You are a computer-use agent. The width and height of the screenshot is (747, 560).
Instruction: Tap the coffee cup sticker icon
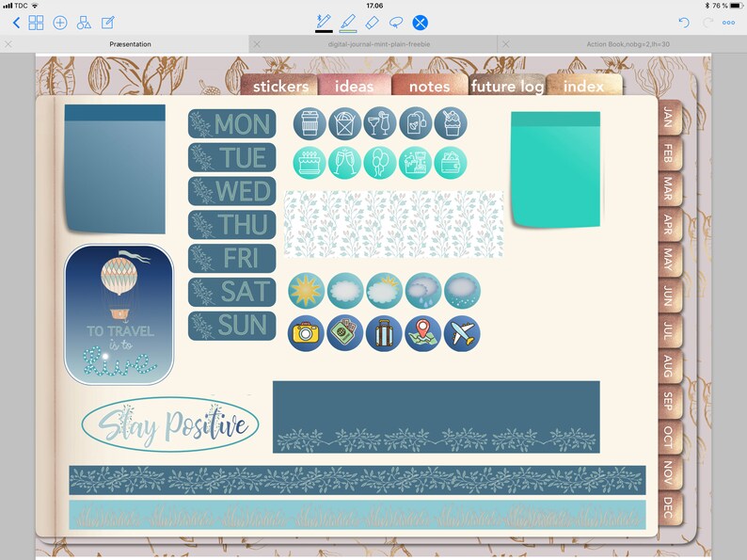tap(310, 123)
